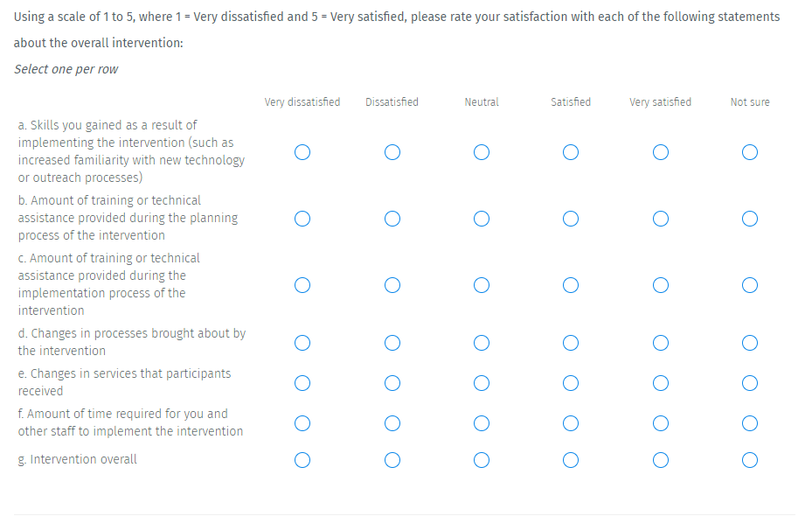Image resolution: width=812 pixels, height=523 pixels.
Task: Select Satisfied for changes in processes row
Action: click(570, 342)
